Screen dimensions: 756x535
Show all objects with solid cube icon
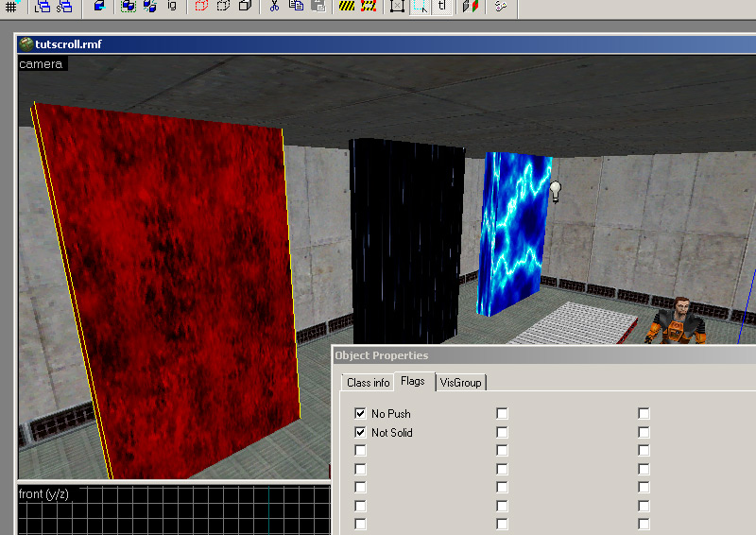pyautogui.click(x=246, y=6)
